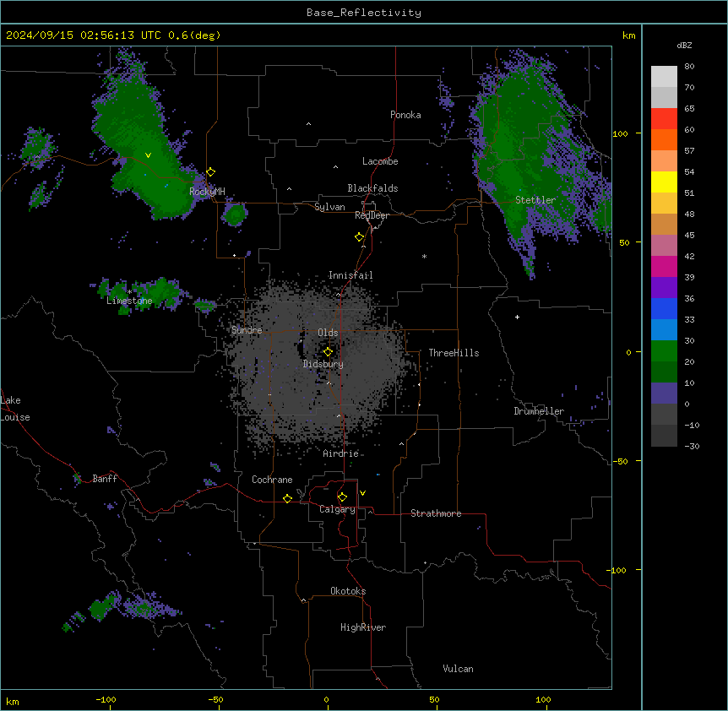
Task: Click the Airdrie city label
Action: click(x=341, y=453)
